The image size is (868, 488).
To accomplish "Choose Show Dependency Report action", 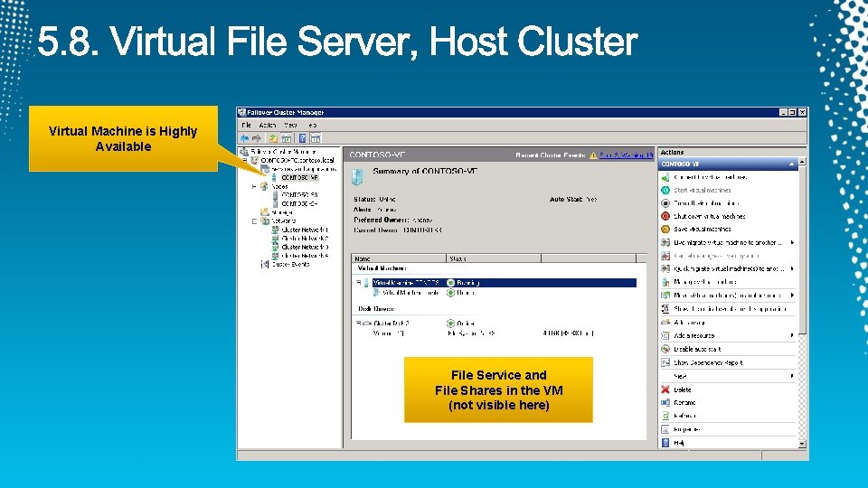I will coord(708,362).
